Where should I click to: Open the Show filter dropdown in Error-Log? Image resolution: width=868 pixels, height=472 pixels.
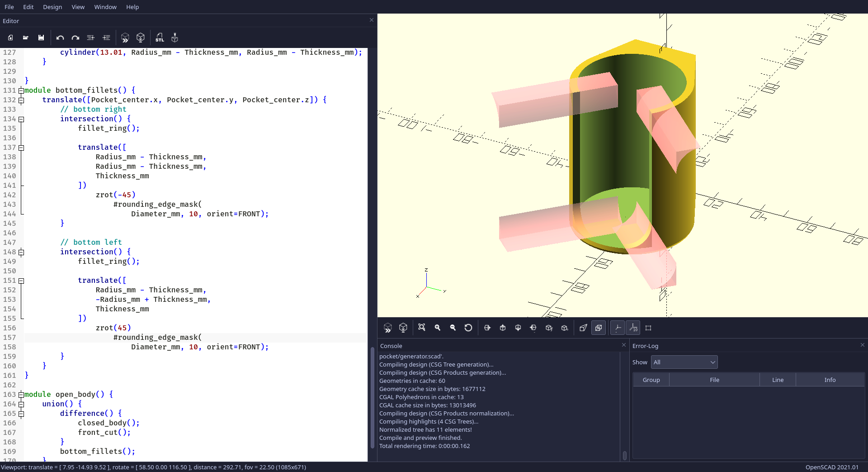pyautogui.click(x=684, y=362)
